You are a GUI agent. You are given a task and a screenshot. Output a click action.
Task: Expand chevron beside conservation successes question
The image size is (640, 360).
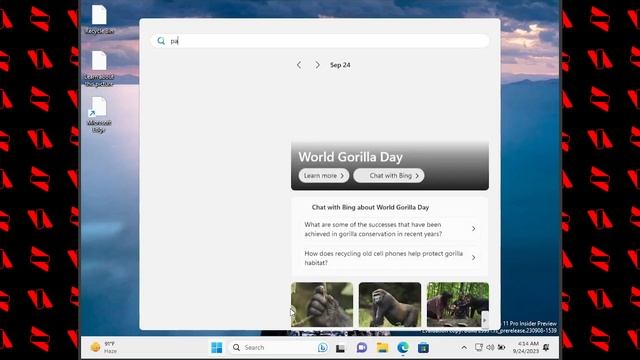click(x=473, y=229)
